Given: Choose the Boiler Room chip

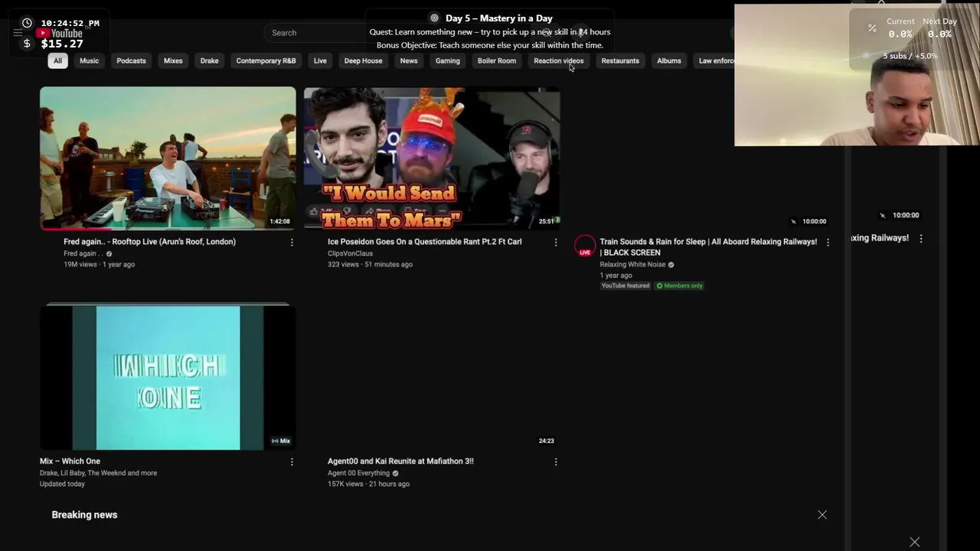Looking at the screenshot, I should coord(497,60).
